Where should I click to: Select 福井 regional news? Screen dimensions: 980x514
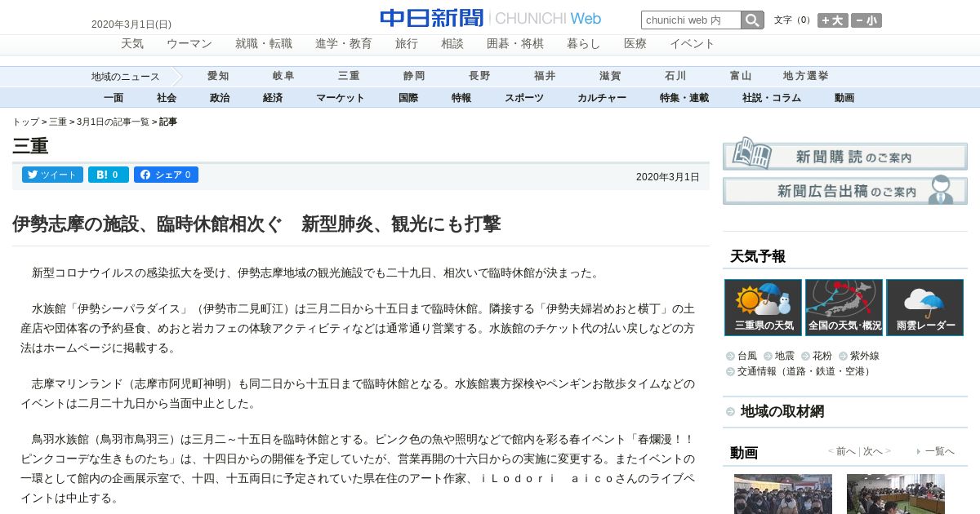click(x=545, y=76)
